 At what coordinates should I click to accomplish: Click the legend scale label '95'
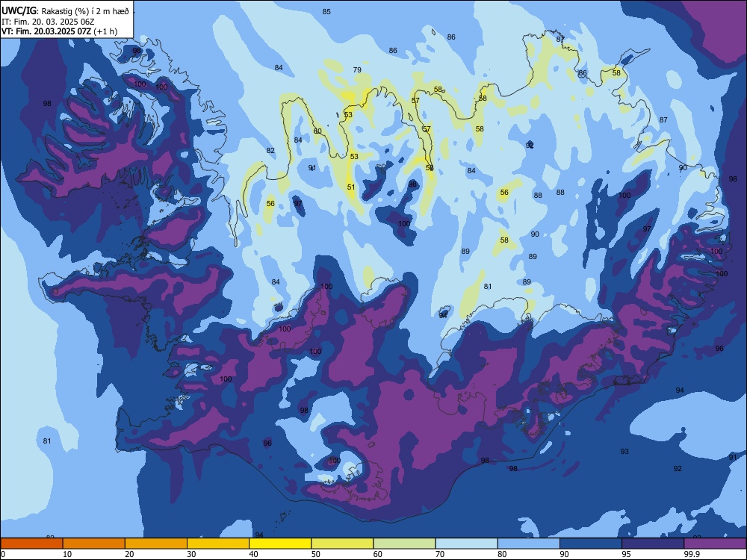tap(627, 554)
